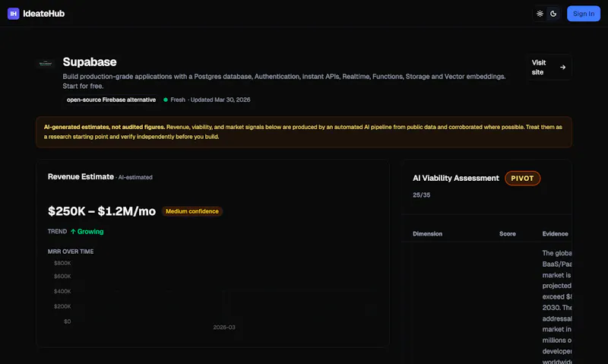Click the green Fresh status dot
Viewport: 608px width, 364px height.
166,100
